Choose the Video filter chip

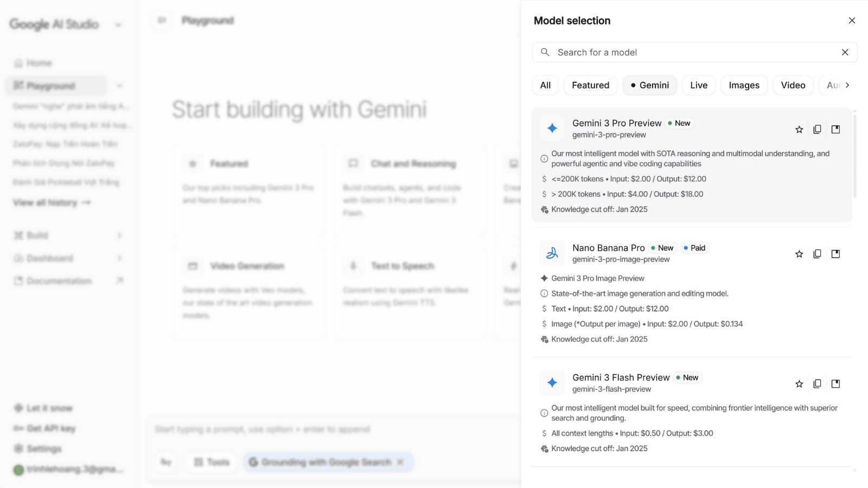click(x=793, y=85)
